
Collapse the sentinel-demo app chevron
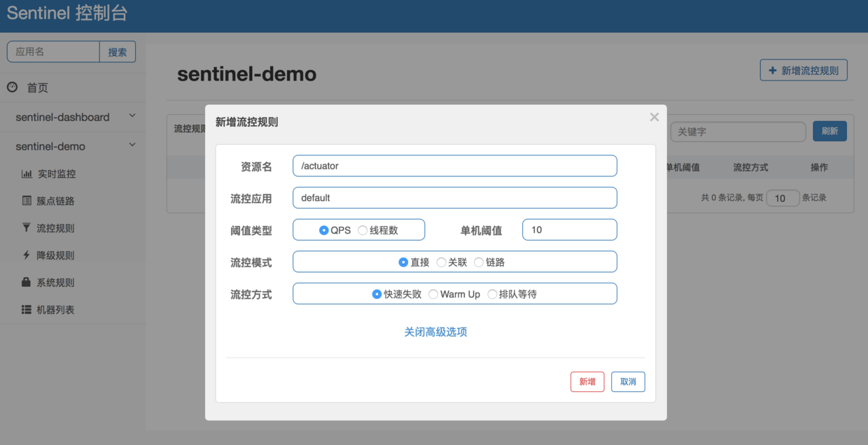click(x=132, y=146)
